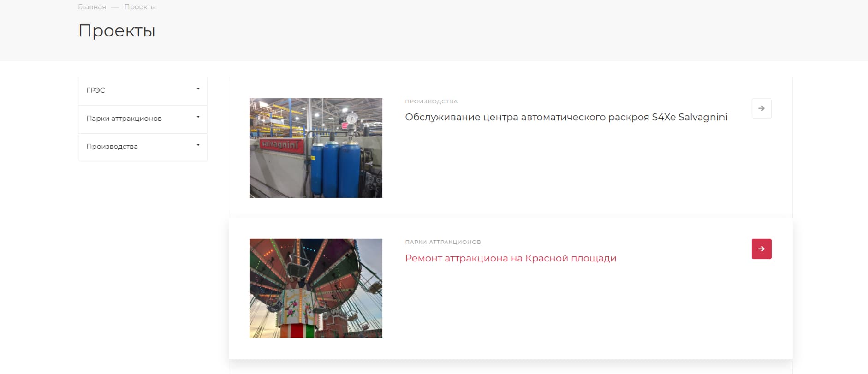The width and height of the screenshot is (868, 374).
Task: Select ГРЭС in the sidebar menu
Action: point(96,90)
